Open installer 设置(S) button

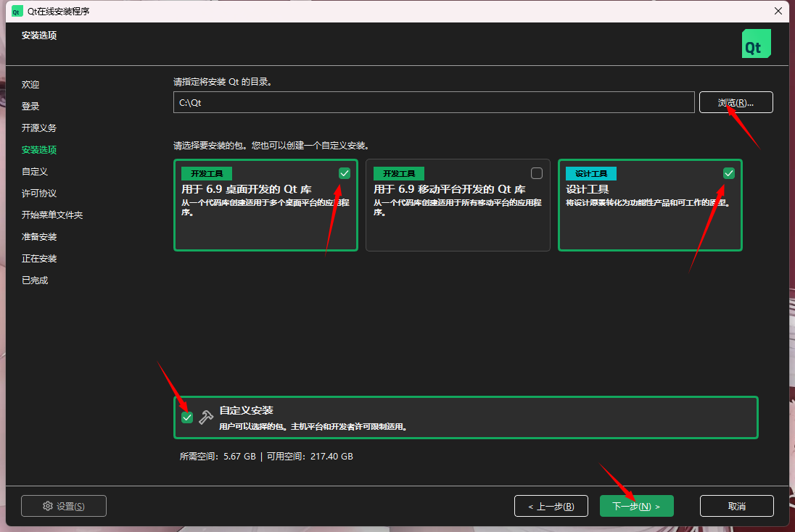tap(64, 506)
